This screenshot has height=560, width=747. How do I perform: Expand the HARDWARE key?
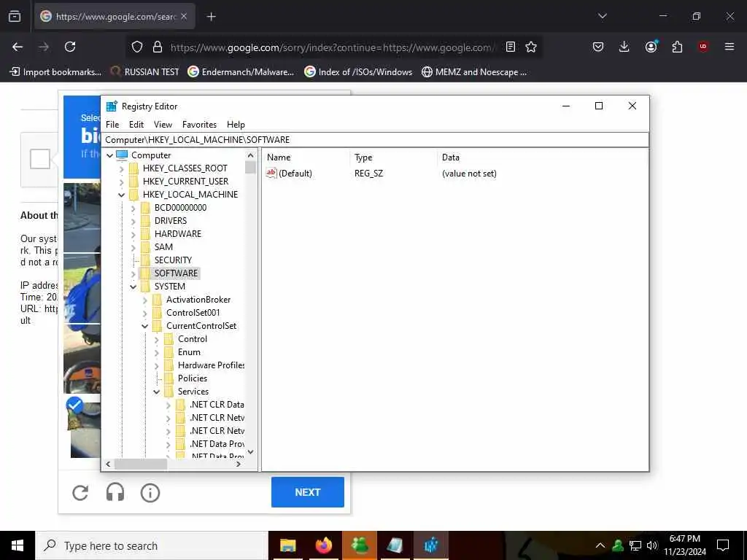[133, 234]
